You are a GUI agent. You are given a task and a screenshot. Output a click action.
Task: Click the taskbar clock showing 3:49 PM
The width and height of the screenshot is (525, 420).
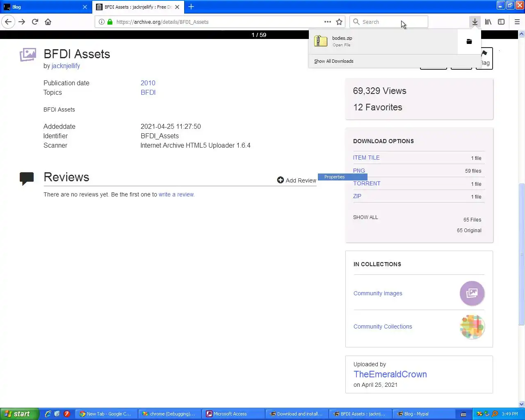pyautogui.click(x=509, y=414)
